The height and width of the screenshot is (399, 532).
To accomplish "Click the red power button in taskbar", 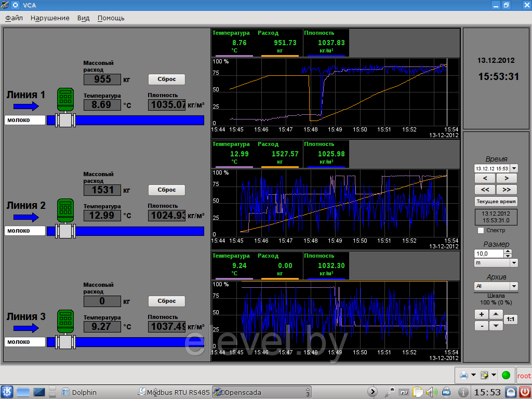I will [525, 392].
